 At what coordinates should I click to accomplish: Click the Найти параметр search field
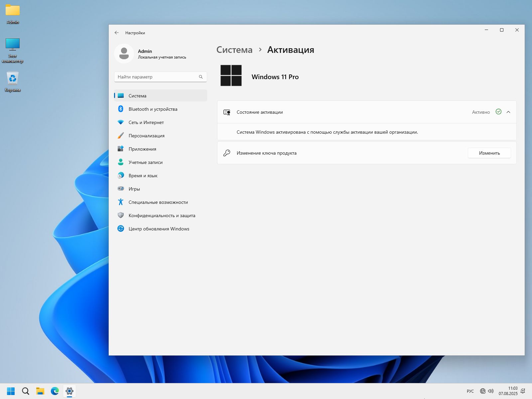click(x=160, y=77)
